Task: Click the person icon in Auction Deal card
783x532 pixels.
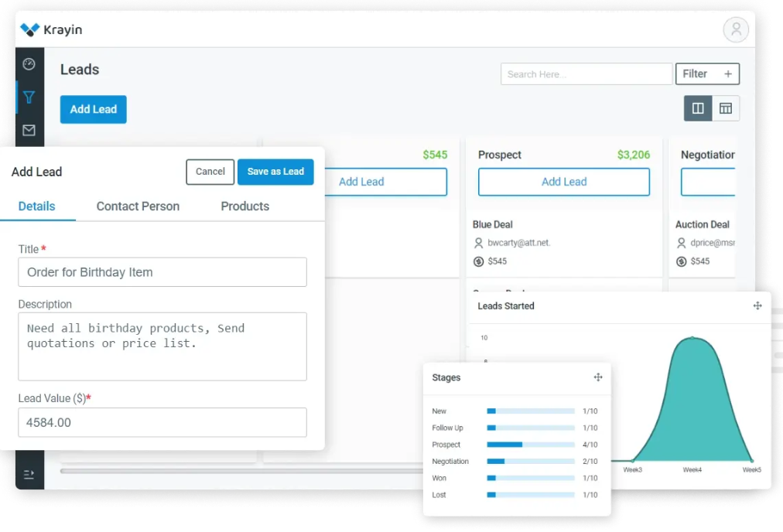Action: click(681, 243)
